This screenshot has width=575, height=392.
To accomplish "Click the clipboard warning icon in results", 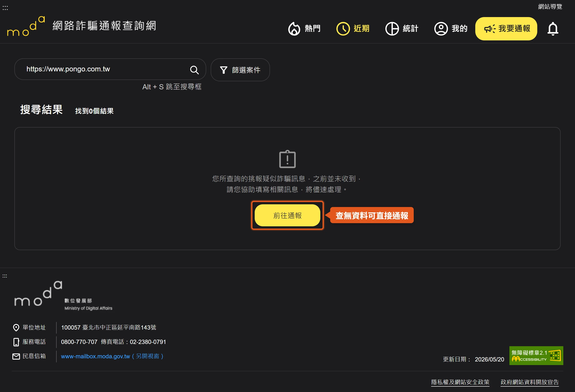I will 287,159.
